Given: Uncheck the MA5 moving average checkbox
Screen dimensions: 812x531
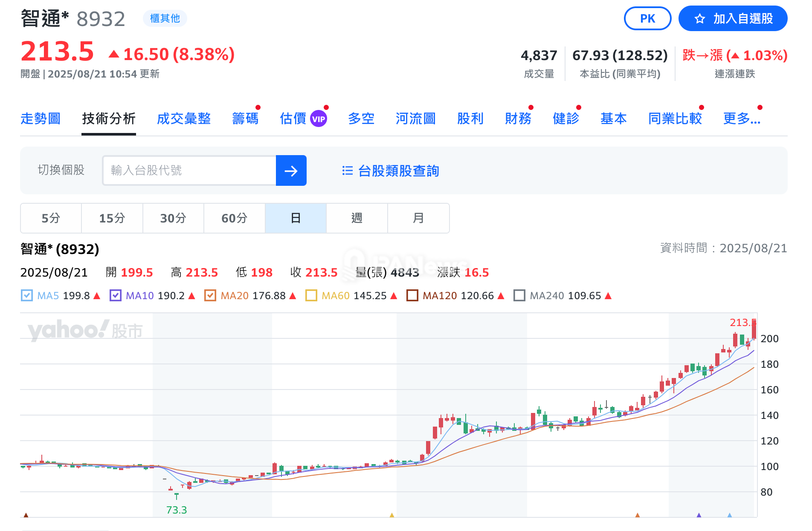Looking at the screenshot, I should coord(26,295).
